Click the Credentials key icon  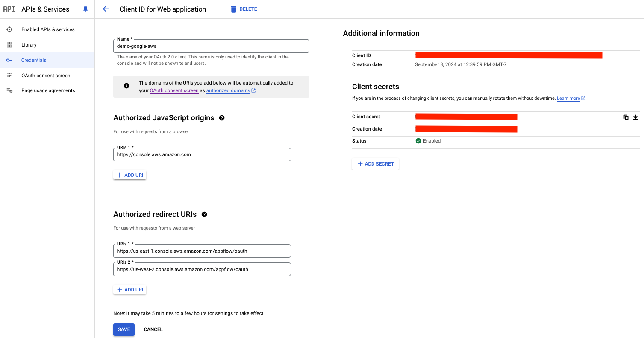click(9, 60)
